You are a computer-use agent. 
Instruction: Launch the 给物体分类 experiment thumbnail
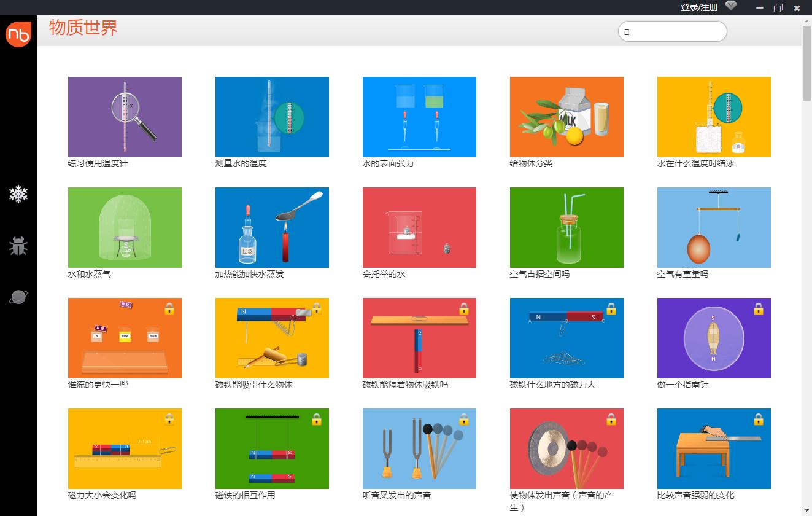pyautogui.click(x=566, y=117)
